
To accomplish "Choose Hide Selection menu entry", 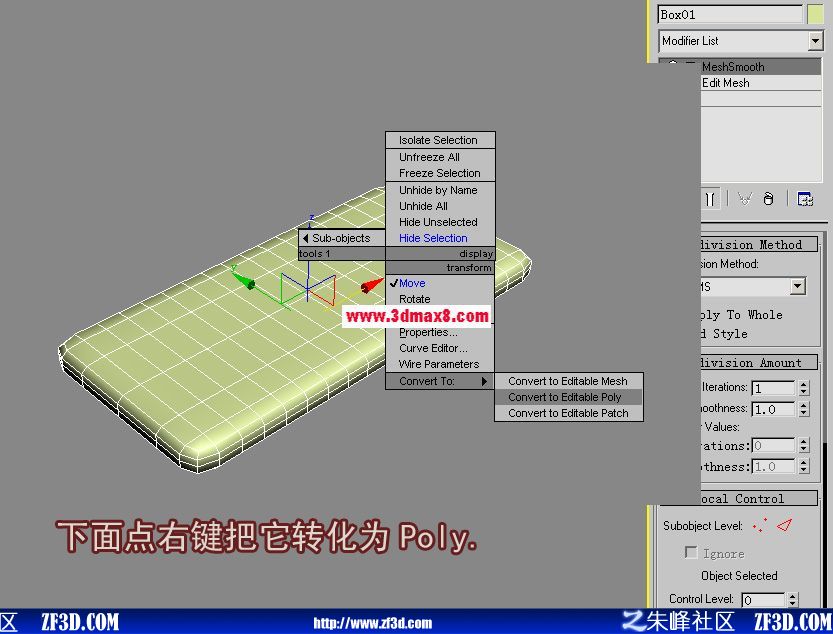I will 440,238.
